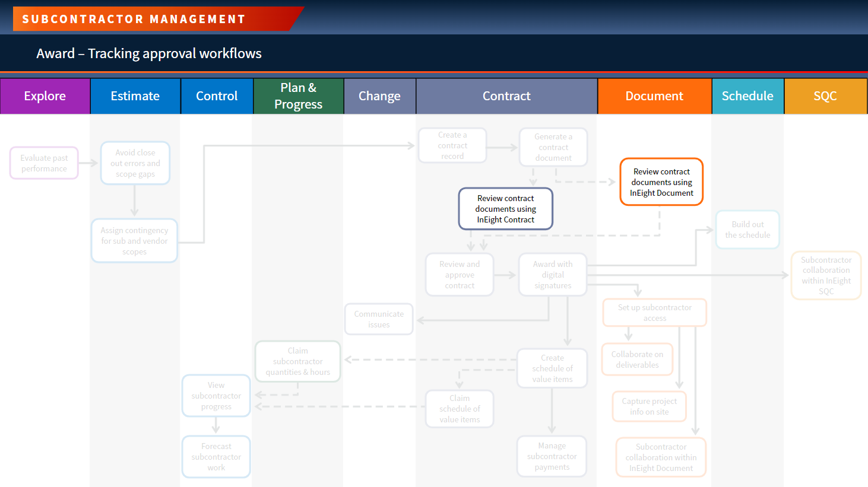Click Review contract documents using InEight Contract box
This screenshot has width=868, height=487.
point(506,209)
